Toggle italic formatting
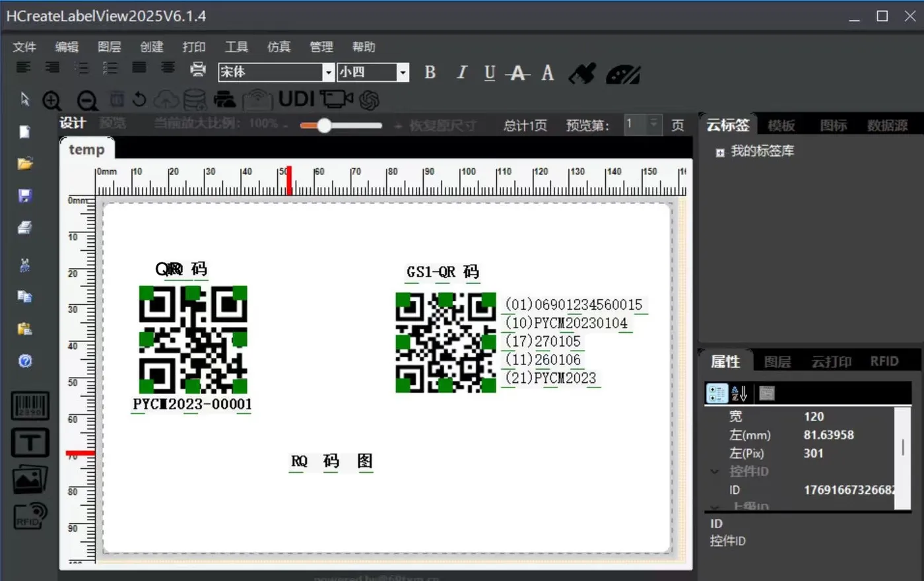This screenshot has width=924, height=581. (461, 73)
